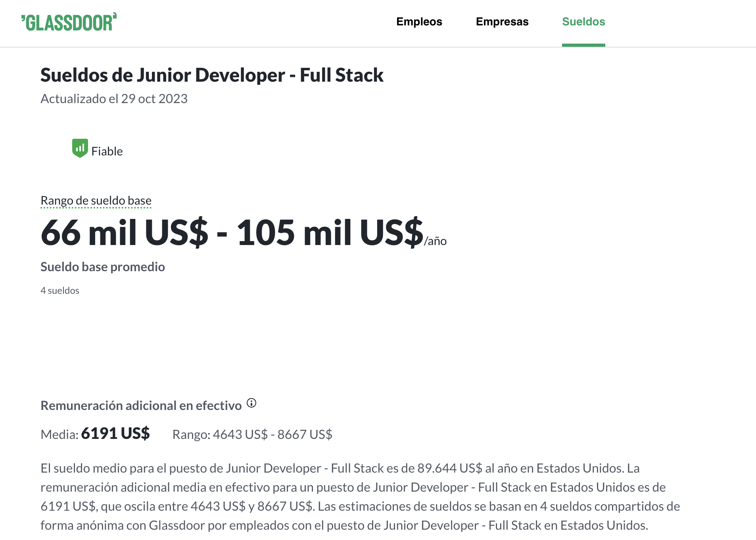Click the 105 mil US$ maximum salary figure
756x540 pixels.
tap(330, 233)
